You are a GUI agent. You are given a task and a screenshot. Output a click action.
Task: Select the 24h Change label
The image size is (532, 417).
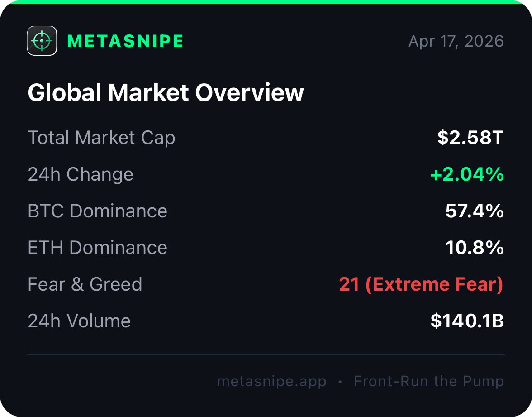81,174
